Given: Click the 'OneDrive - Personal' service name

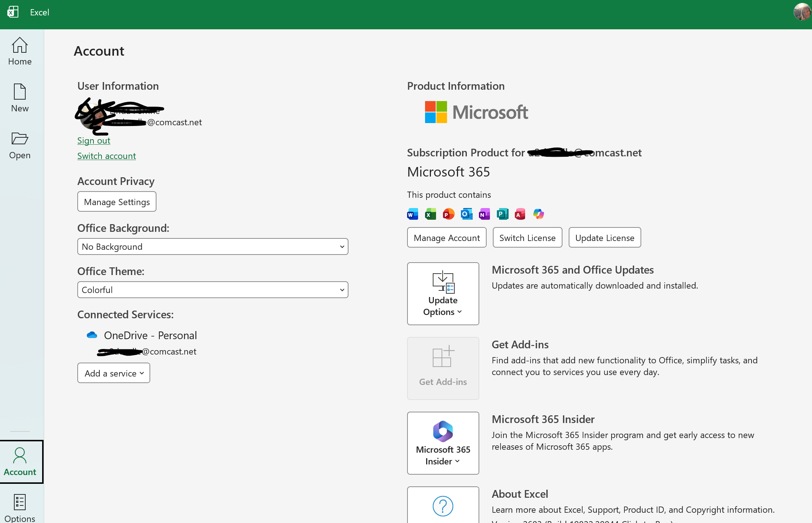Looking at the screenshot, I should coord(151,335).
